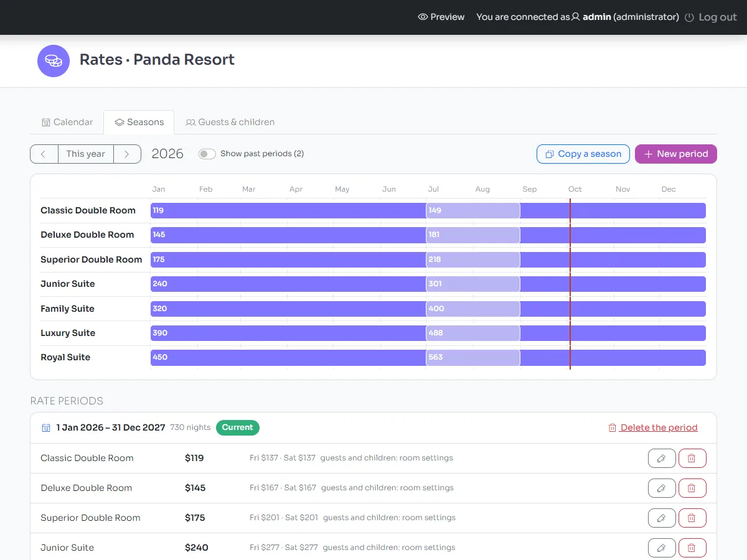The image size is (747, 560).
Task: Click the $175 Superior Double Room price
Action: (x=195, y=518)
